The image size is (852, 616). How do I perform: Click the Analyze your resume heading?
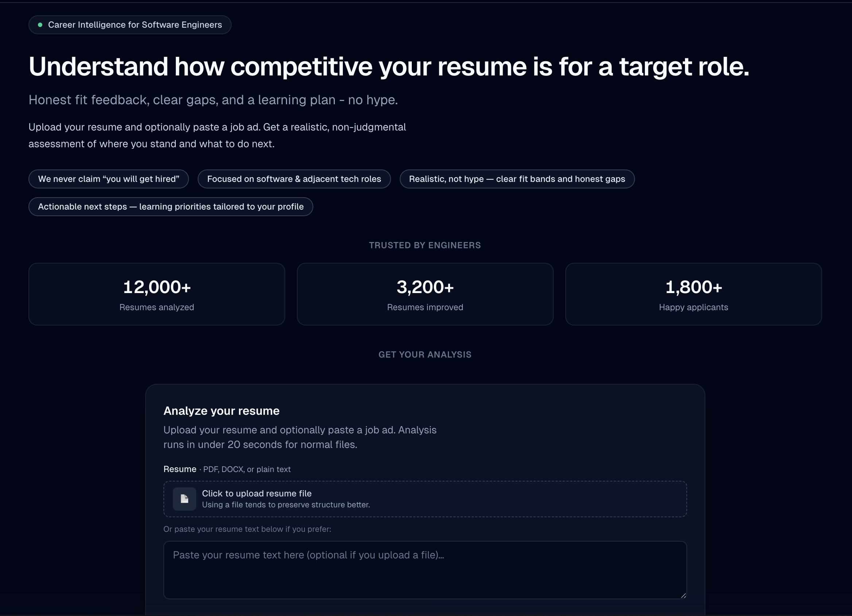point(221,411)
